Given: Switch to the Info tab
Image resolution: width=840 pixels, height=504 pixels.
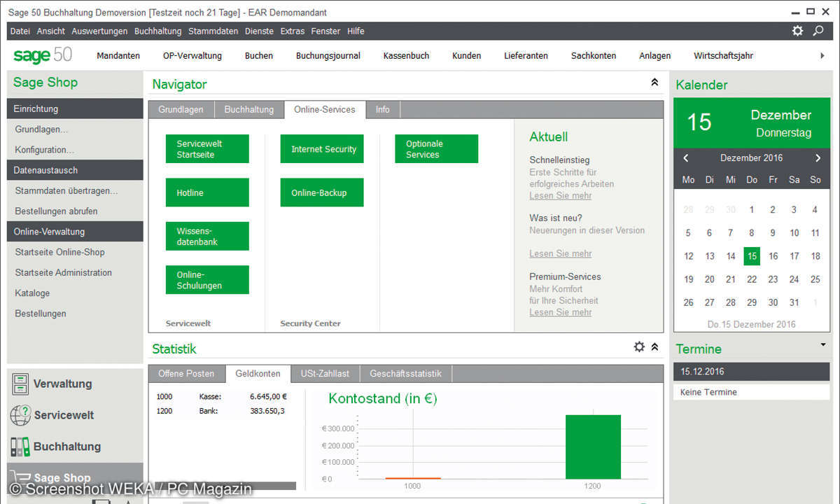Looking at the screenshot, I should point(383,110).
